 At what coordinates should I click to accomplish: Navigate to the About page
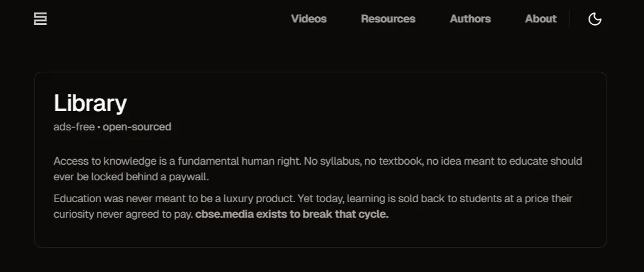(541, 19)
